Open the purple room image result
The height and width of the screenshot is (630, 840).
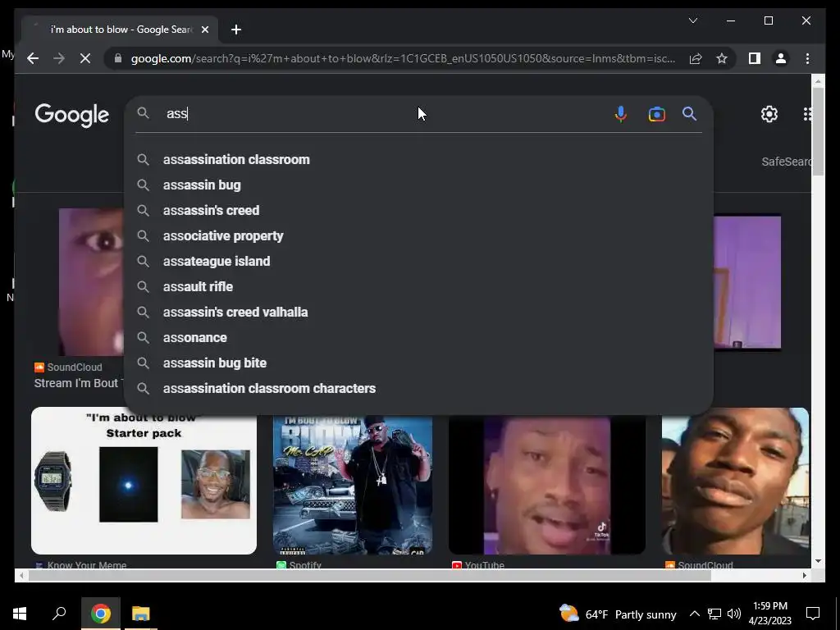click(x=747, y=282)
